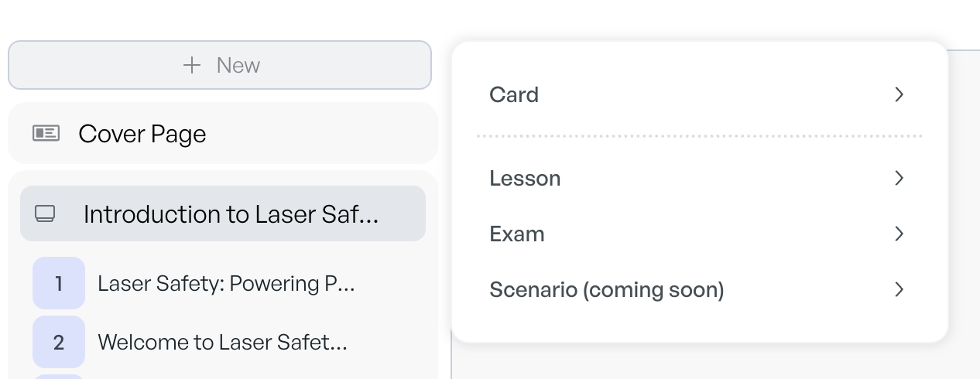
Task: Open the Cover Page item
Action: point(223,133)
